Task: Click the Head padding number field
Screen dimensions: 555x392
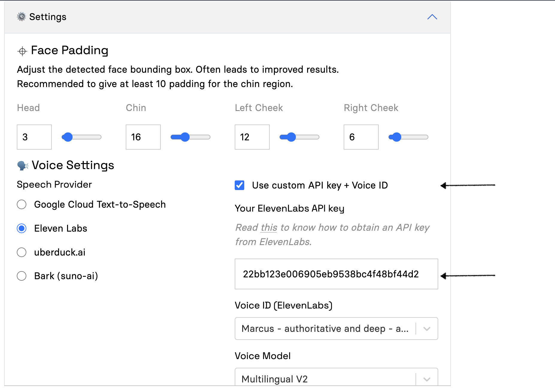Action: 34,137
